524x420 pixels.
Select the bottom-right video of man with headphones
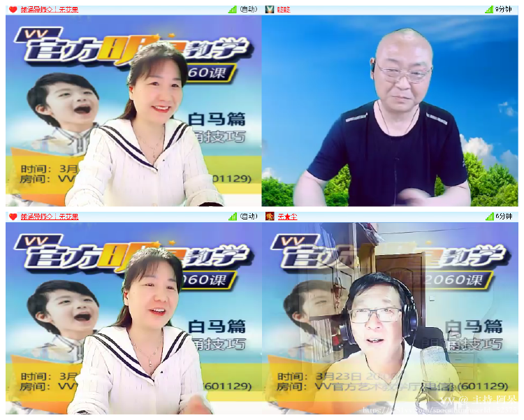point(390,318)
